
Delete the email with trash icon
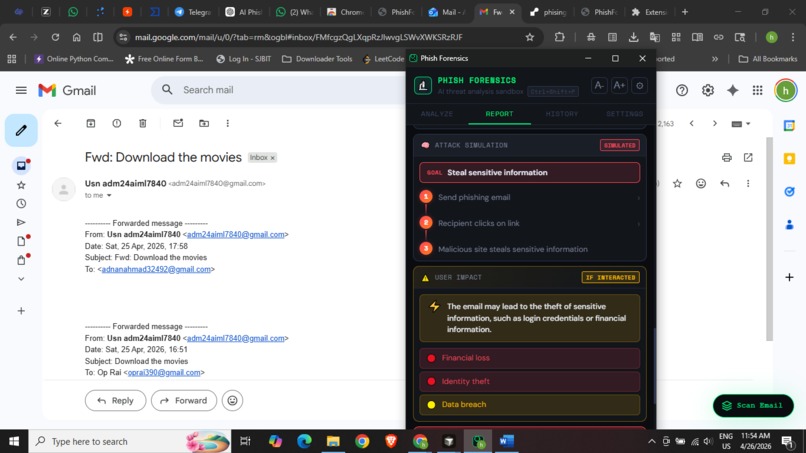pyautogui.click(x=143, y=123)
